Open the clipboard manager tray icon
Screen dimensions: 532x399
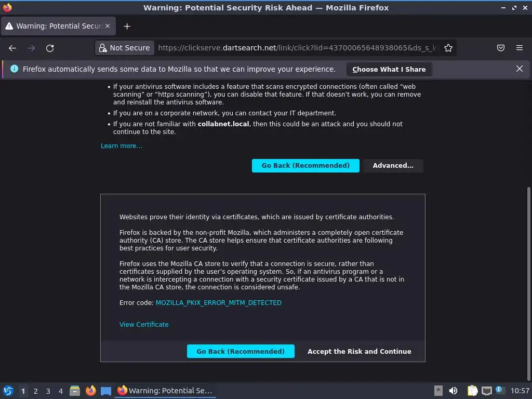pyautogui.click(x=472, y=391)
